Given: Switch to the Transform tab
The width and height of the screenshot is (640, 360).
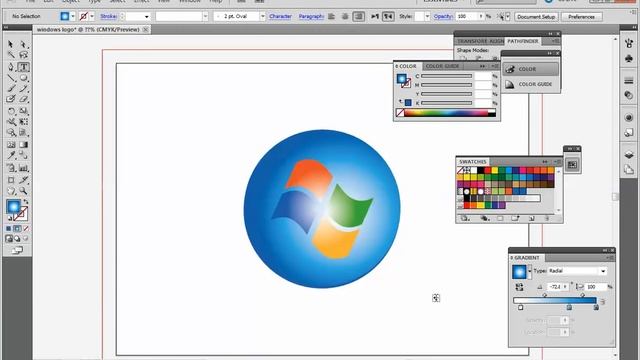Looking at the screenshot, I should tap(472, 41).
